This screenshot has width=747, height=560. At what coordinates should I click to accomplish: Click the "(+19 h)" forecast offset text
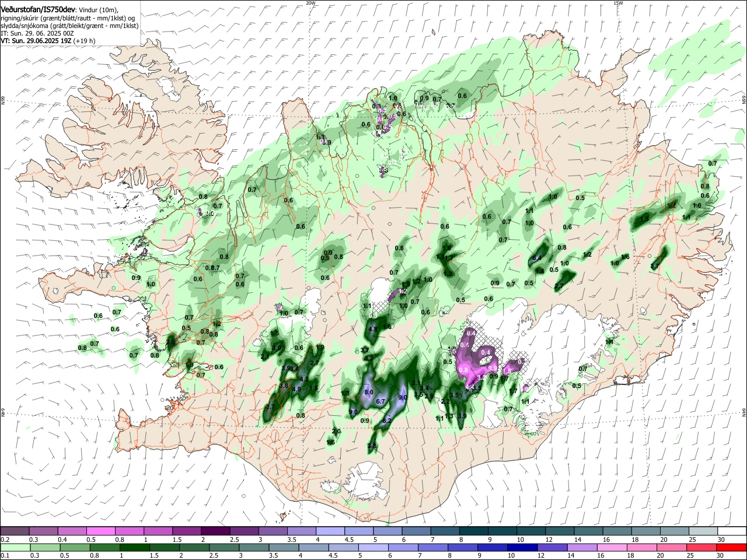click(x=85, y=41)
